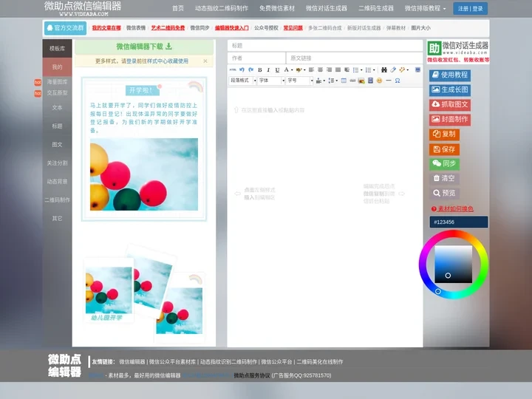Click 生成长图 button
The width and height of the screenshot is (532, 399).
(x=450, y=90)
